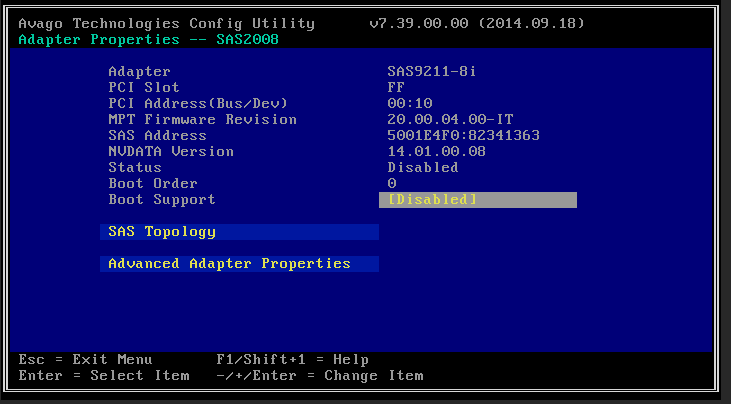Open the SAS Topology menu item
Viewport: 731px width, 404px height.
coord(239,232)
